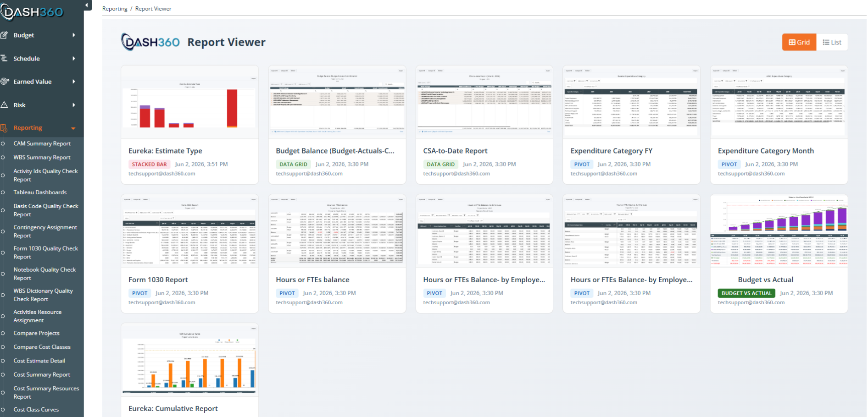This screenshot has width=868, height=417.
Task: Click the DATA GRID badge under CSA-to-Date
Action: pos(440,164)
